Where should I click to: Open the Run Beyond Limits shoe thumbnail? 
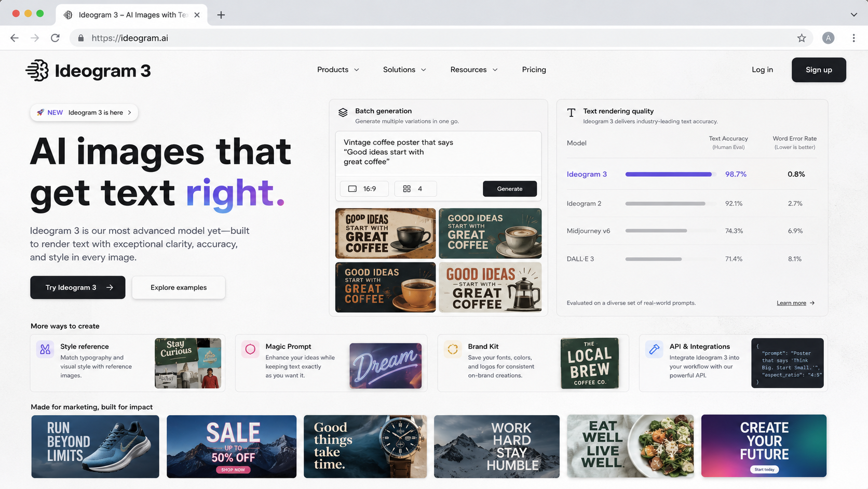tap(95, 446)
